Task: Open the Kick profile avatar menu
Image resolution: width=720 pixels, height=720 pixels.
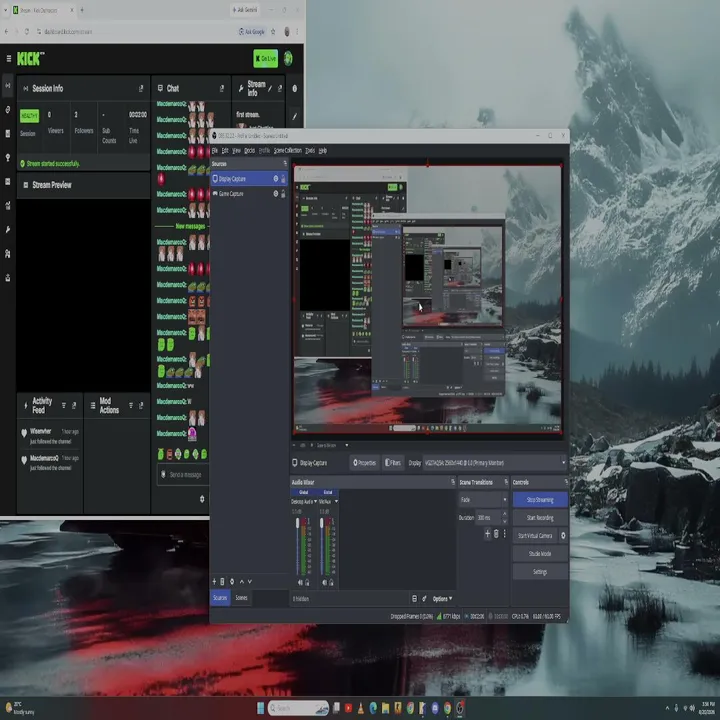Action: (x=288, y=58)
